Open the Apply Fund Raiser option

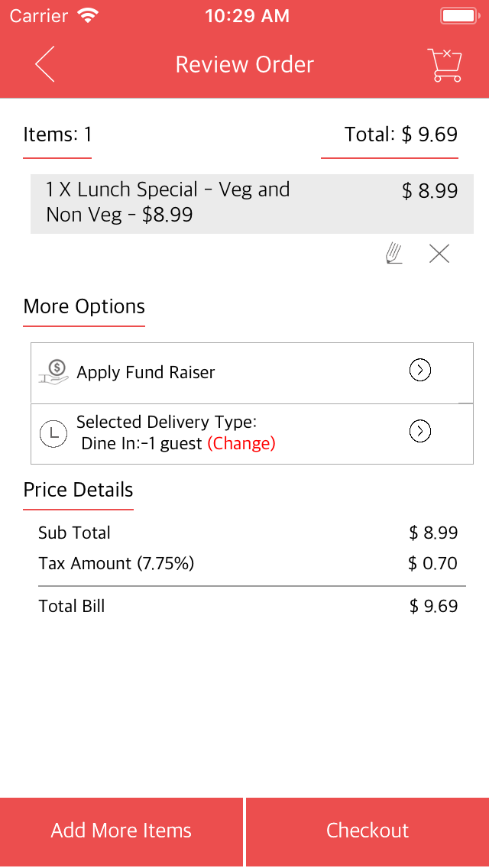(x=146, y=373)
